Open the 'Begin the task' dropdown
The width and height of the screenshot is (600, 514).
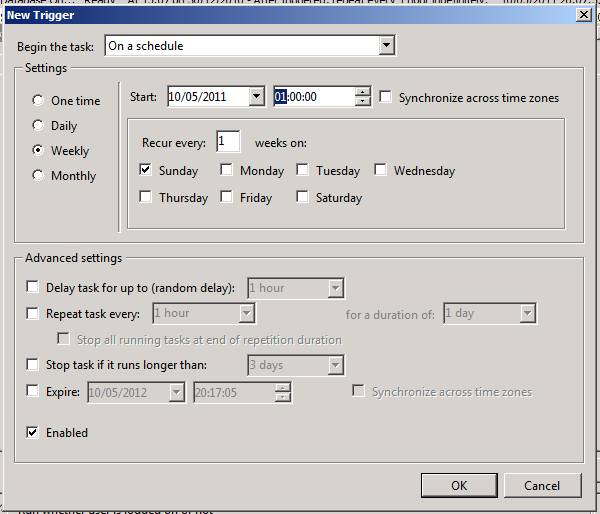pyautogui.click(x=387, y=46)
